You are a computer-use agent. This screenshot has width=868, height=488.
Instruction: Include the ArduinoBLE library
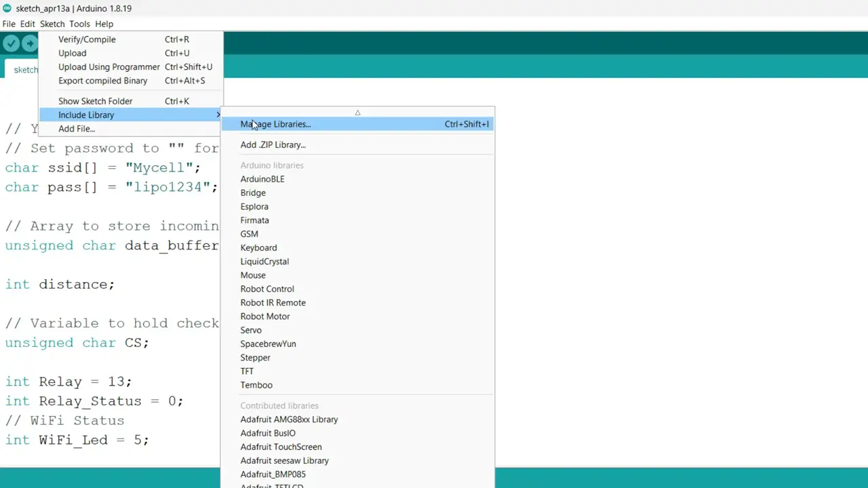pyautogui.click(x=357, y=179)
